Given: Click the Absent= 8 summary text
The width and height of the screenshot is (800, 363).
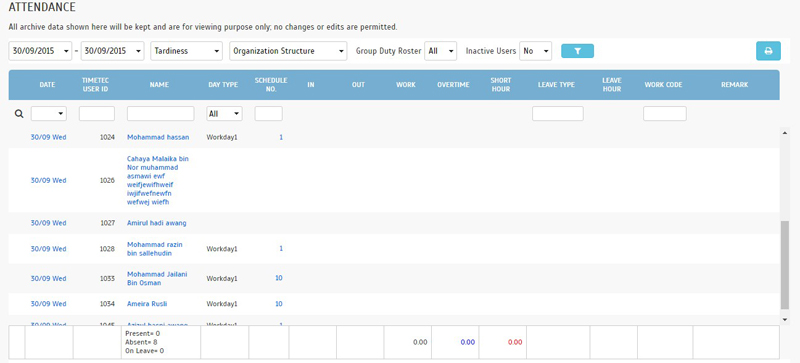Looking at the screenshot, I should (x=140, y=342).
